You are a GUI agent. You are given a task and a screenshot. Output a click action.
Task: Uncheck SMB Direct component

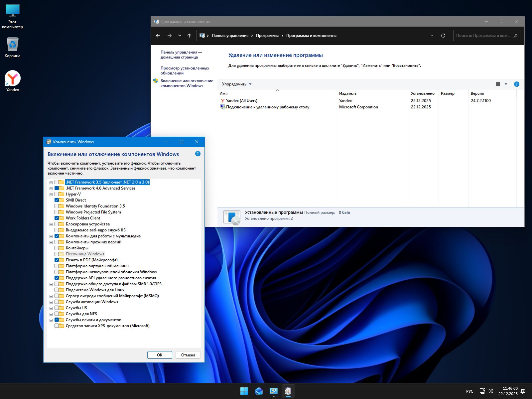tap(57, 200)
